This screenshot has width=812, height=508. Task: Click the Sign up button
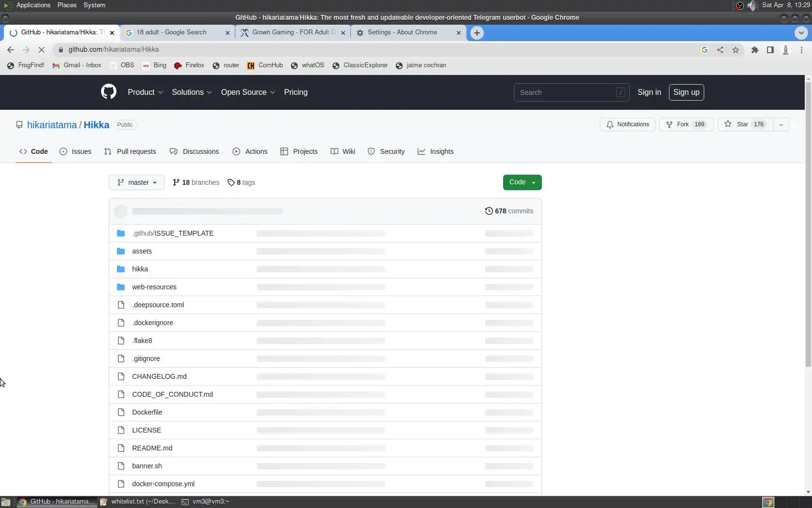[686, 92]
